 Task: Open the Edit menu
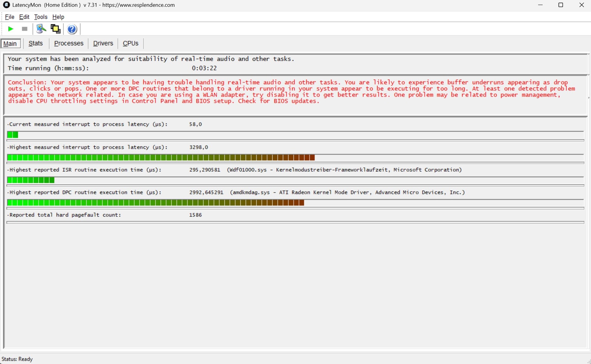[x=24, y=17]
